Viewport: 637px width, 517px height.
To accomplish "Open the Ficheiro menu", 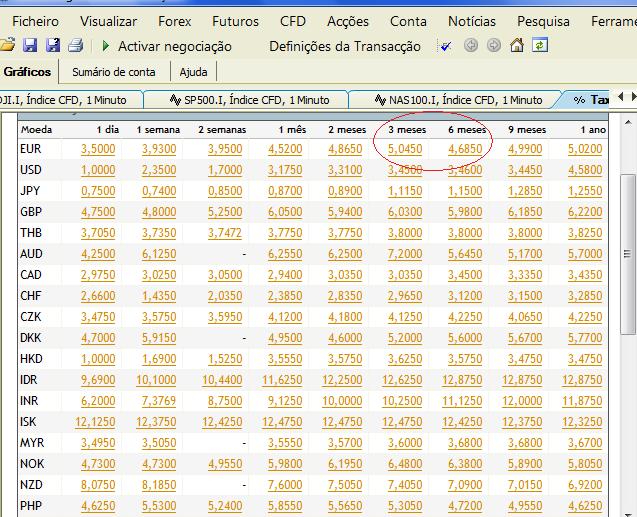I will [35, 21].
